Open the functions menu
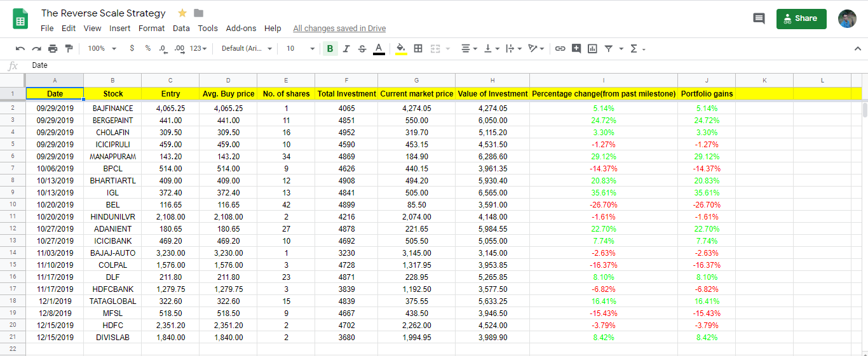The image size is (868, 356). [x=637, y=48]
